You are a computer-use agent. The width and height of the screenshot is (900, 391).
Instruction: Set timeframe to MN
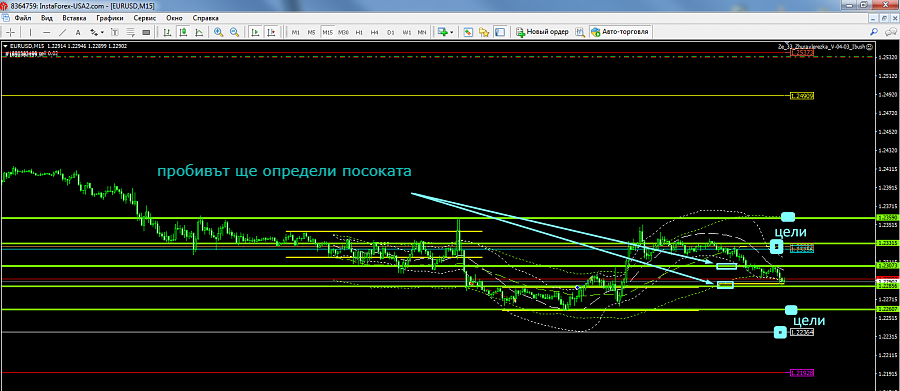422,33
